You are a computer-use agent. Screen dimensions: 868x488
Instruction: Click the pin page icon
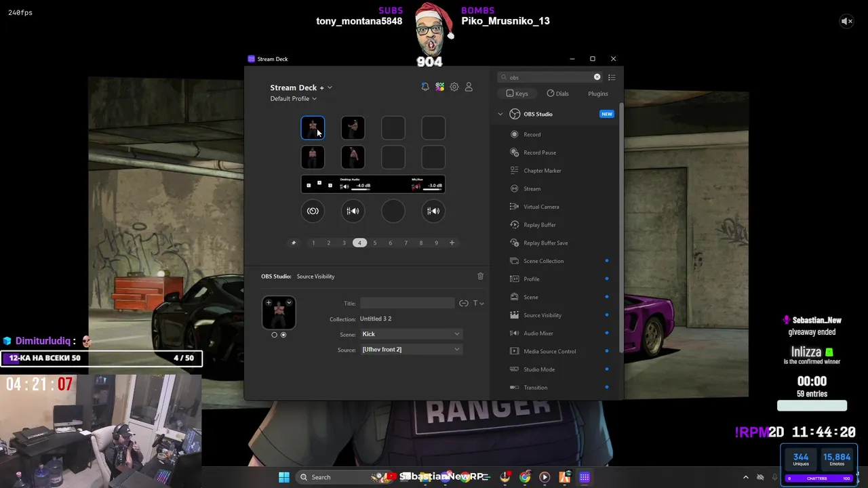pos(294,243)
